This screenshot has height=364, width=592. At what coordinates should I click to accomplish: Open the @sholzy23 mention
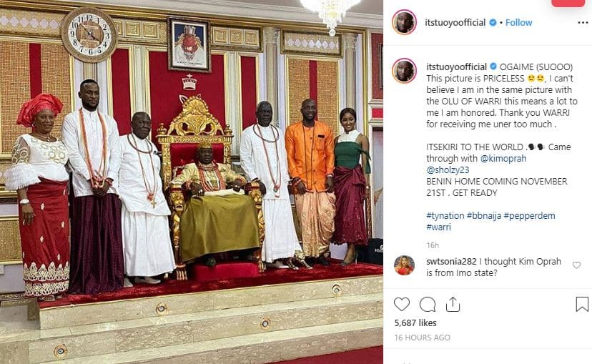click(448, 170)
